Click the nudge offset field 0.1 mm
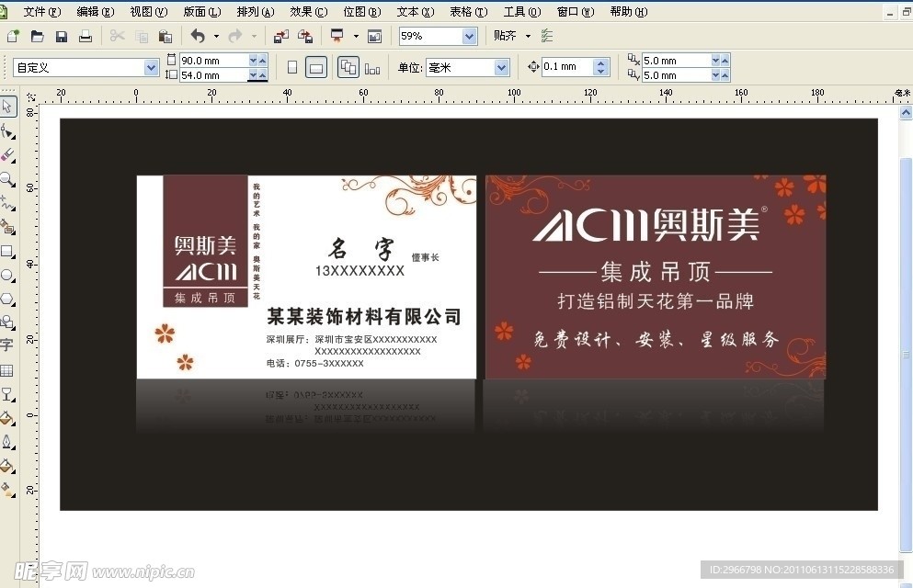This screenshot has width=913, height=588. pos(567,67)
